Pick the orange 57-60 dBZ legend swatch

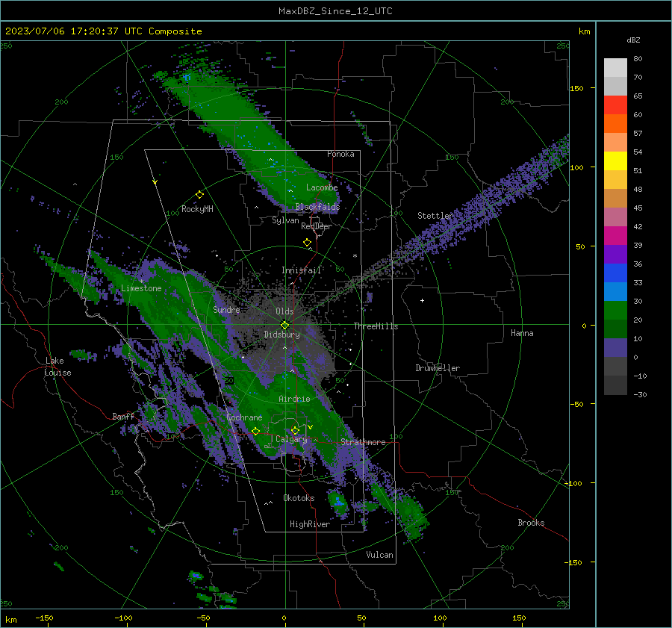pos(615,123)
